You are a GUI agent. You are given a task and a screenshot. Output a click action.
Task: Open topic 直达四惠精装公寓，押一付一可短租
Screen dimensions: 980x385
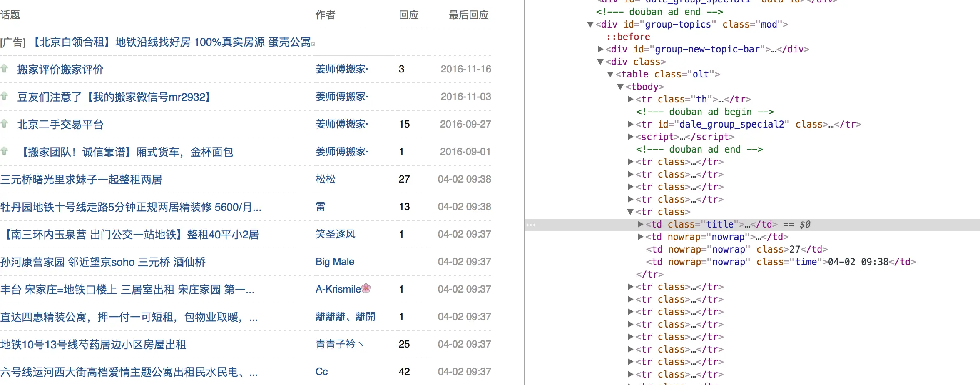129,317
